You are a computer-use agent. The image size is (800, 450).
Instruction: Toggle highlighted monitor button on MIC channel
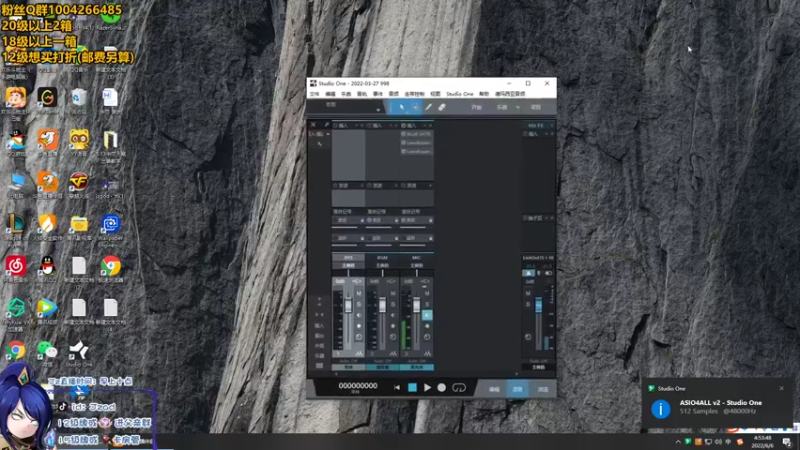click(427, 315)
